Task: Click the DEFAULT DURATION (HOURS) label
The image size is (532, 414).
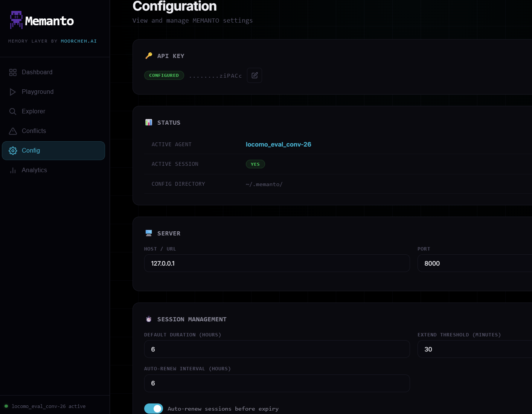Action: click(182, 335)
